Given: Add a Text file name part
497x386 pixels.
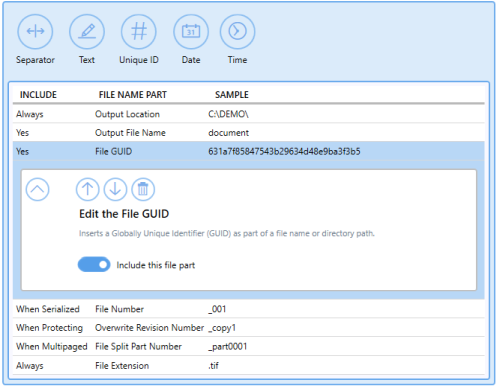Looking at the screenshot, I should click(87, 32).
